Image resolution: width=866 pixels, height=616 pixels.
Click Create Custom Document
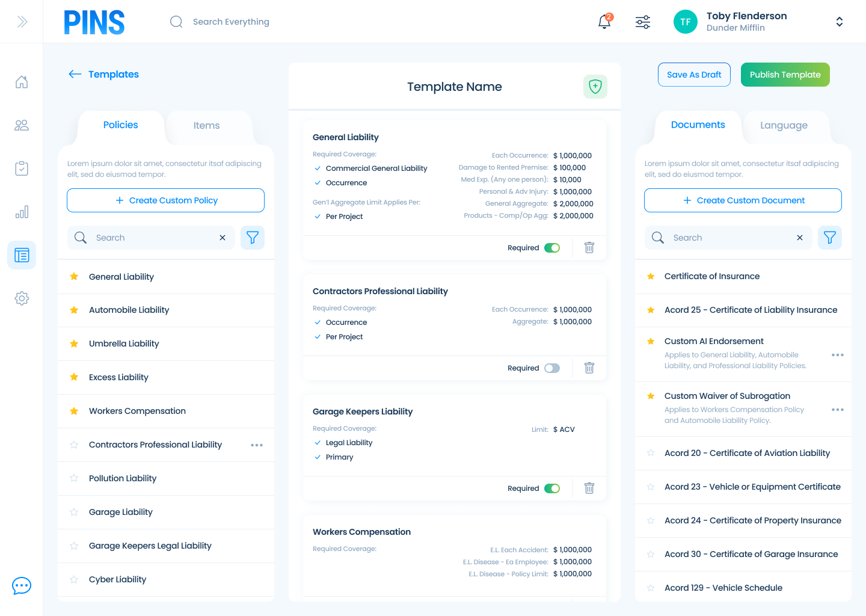742,200
